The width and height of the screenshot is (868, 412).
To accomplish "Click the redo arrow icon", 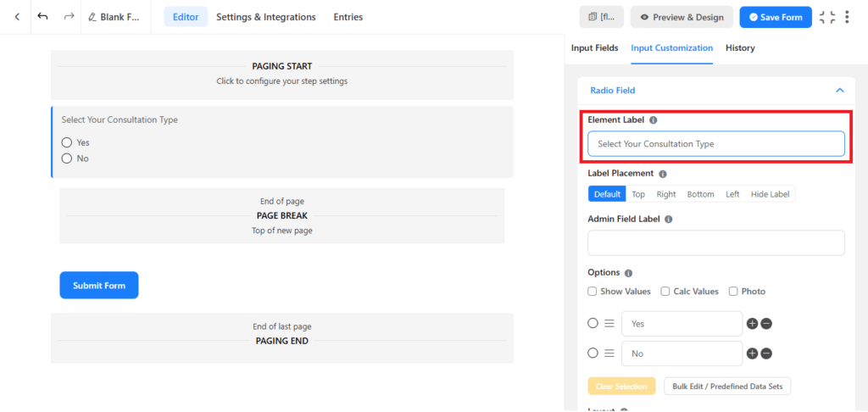I will pyautogui.click(x=69, y=17).
